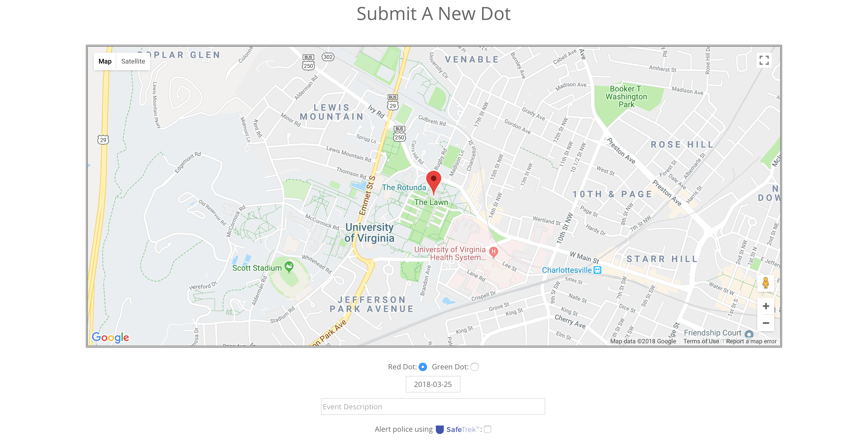Click the date field showing 2018-03-25
Screen dimensions: 868x442
[x=433, y=384]
